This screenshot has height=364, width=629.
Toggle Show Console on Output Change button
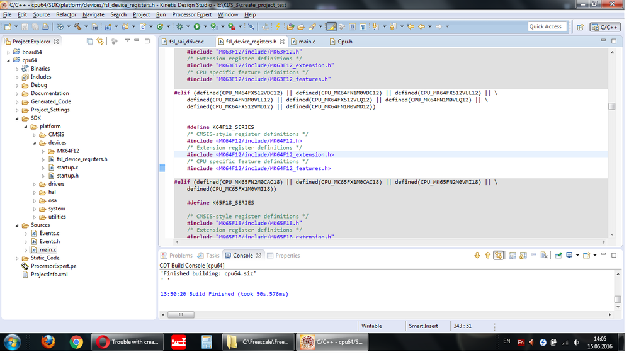513,255
